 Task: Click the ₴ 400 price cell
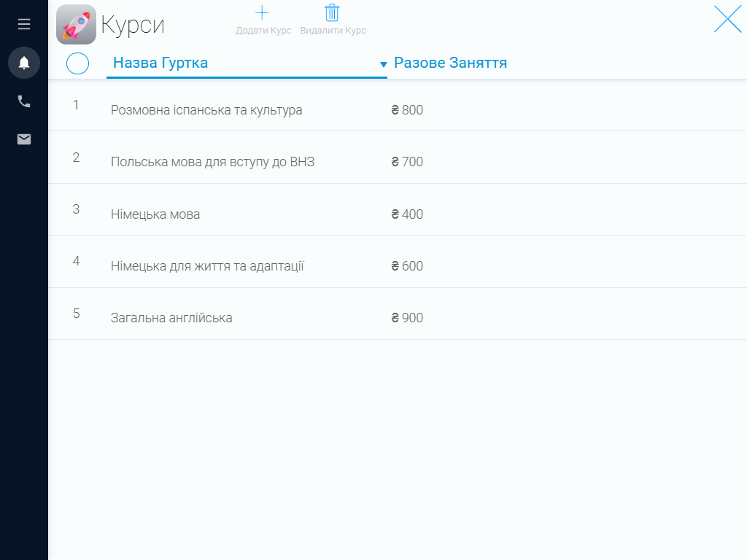pyautogui.click(x=407, y=214)
